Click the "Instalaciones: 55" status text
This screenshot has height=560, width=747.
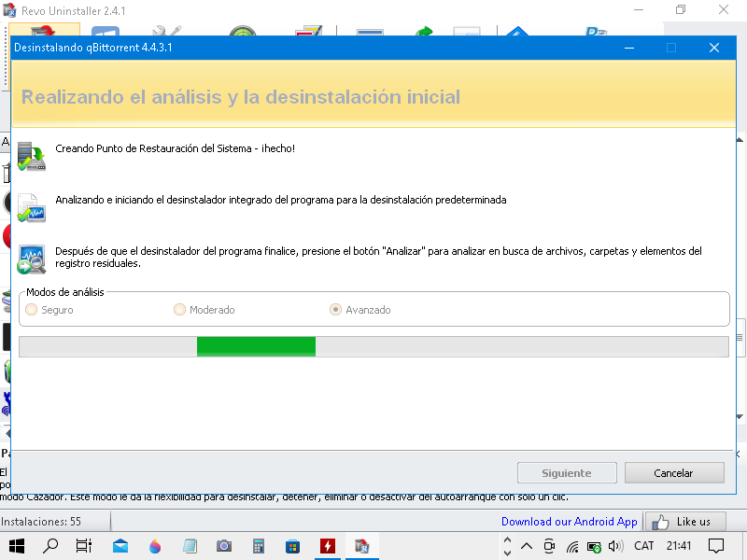[x=41, y=522]
